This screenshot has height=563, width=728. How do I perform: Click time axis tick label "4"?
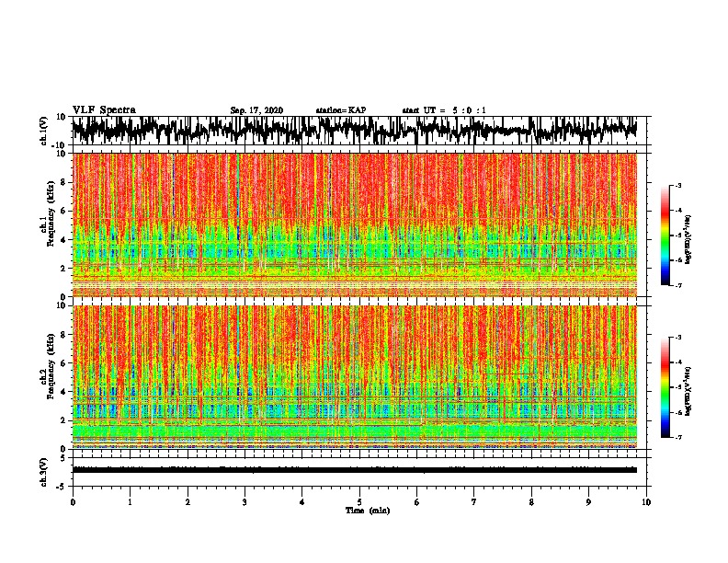302,502
